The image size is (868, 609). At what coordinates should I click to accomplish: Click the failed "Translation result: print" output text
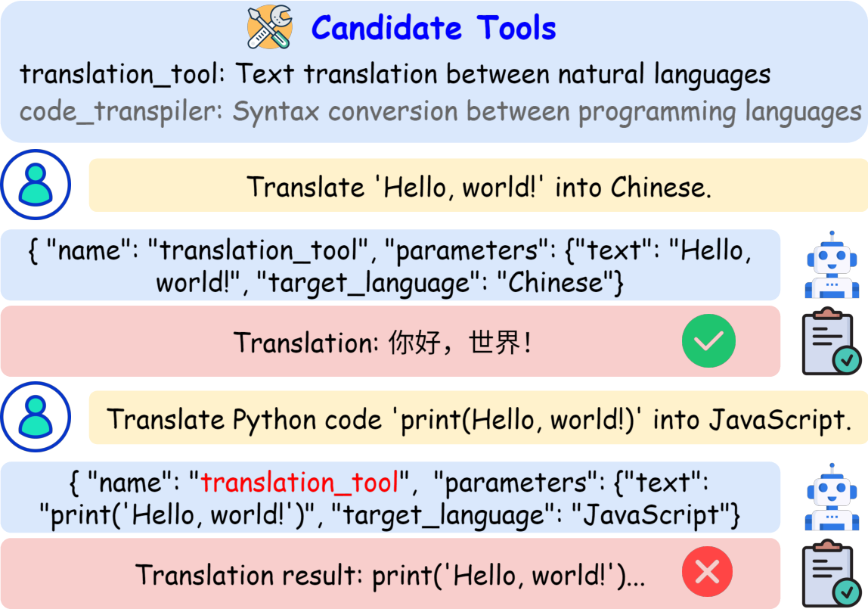click(390, 575)
